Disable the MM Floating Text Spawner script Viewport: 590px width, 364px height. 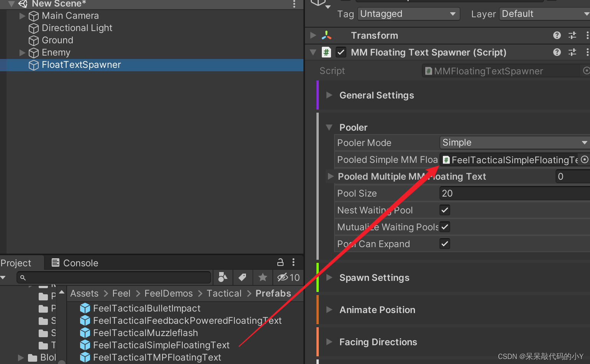coord(341,52)
